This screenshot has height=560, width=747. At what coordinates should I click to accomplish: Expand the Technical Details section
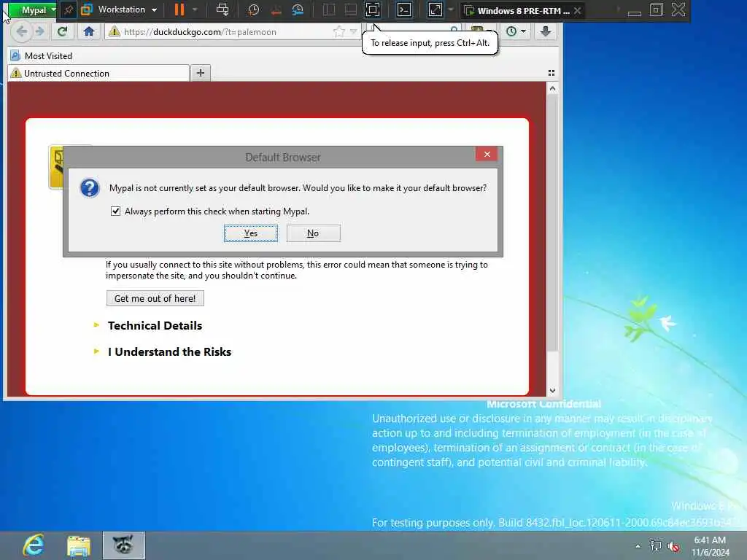click(x=155, y=326)
